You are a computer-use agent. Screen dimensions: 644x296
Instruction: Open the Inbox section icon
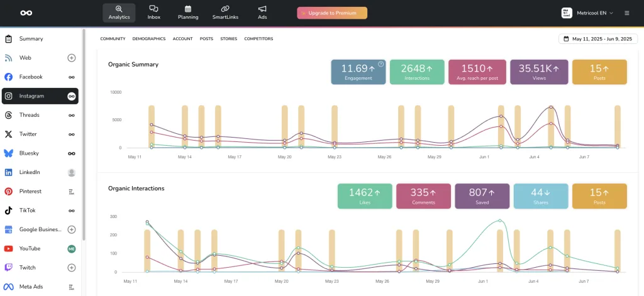[153, 9]
